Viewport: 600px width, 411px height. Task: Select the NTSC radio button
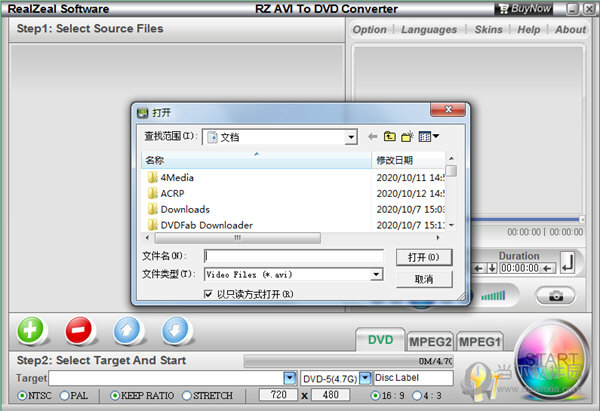pyautogui.click(x=23, y=395)
